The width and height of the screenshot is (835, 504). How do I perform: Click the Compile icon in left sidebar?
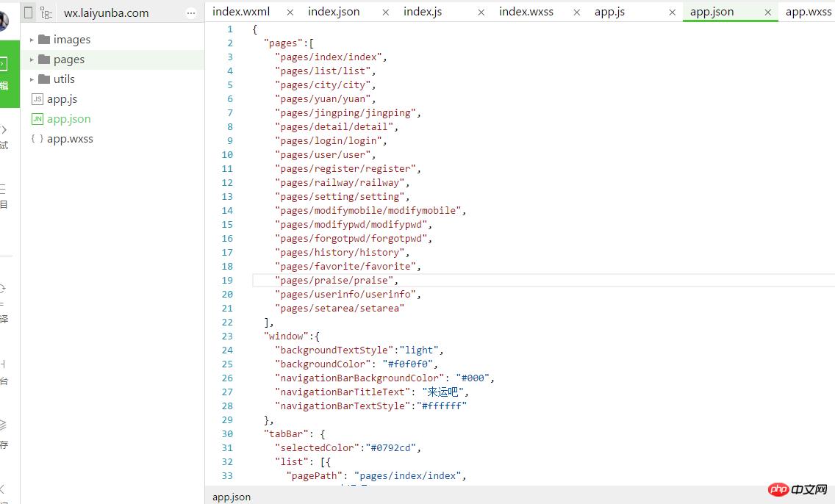(4, 301)
